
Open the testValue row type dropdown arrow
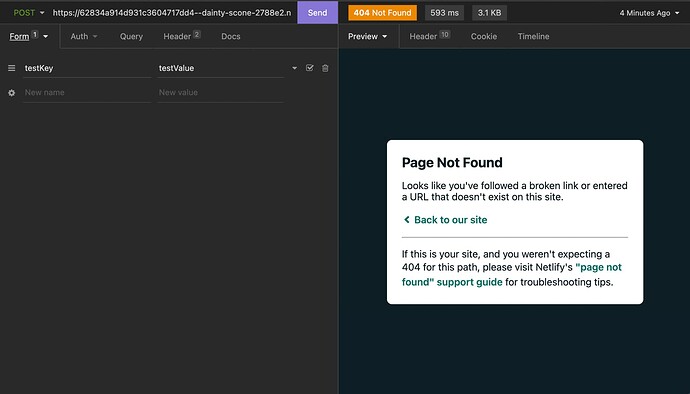coord(294,68)
